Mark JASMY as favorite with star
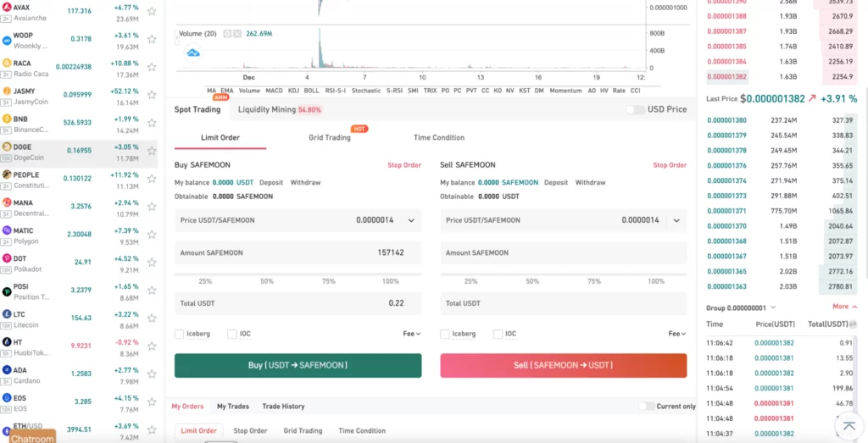Screen dimensions: 868x443 click(152, 95)
